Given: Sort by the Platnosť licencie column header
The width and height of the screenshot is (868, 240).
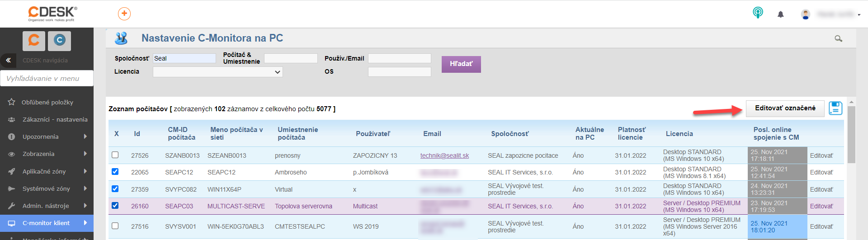Looking at the screenshot, I should click(632, 133).
